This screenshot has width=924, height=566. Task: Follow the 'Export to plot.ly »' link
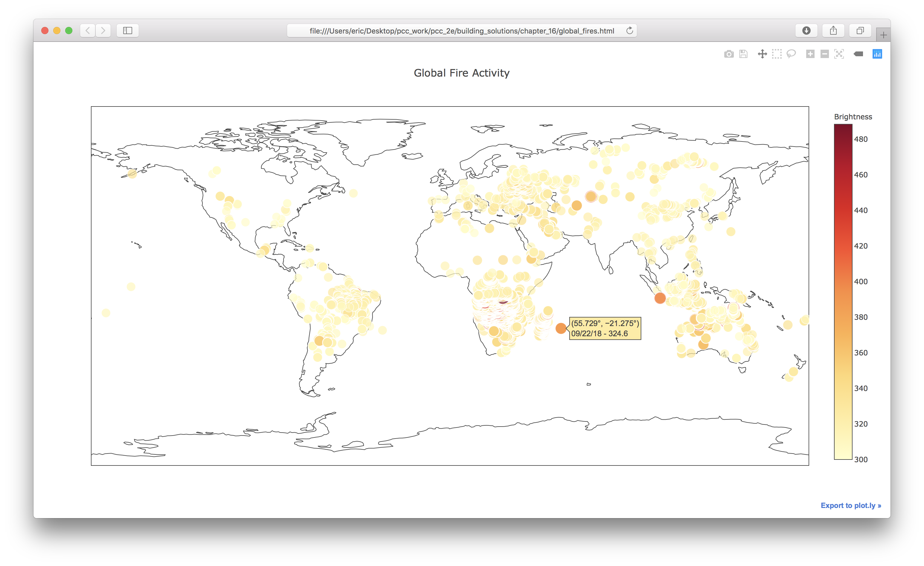851,505
